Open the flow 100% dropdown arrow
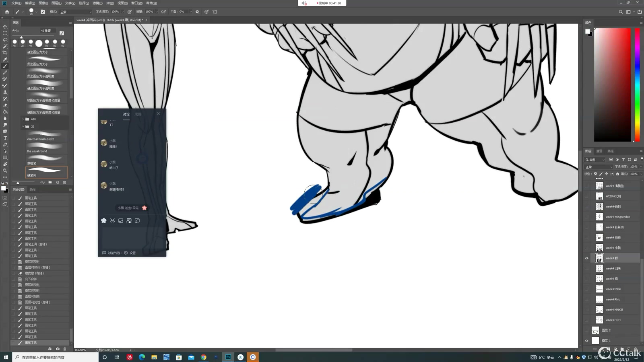Image resolution: width=644 pixels, height=362 pixels. point(157,12)
